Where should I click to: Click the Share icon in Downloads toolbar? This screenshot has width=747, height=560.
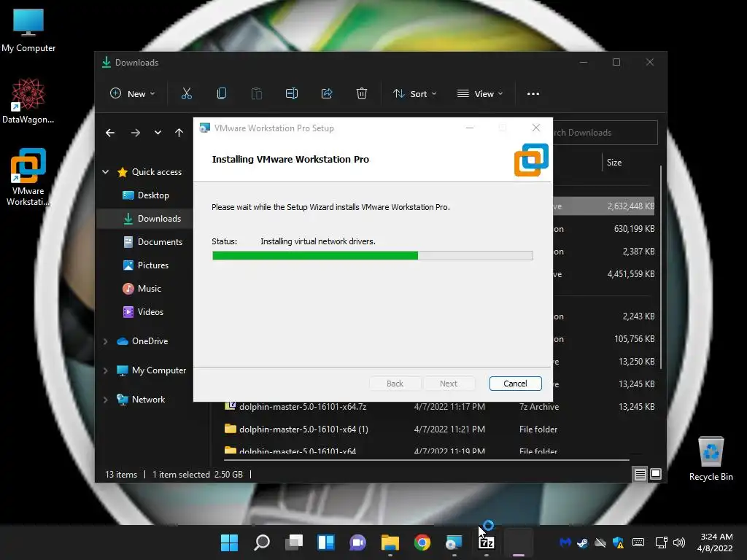[327, 94]
